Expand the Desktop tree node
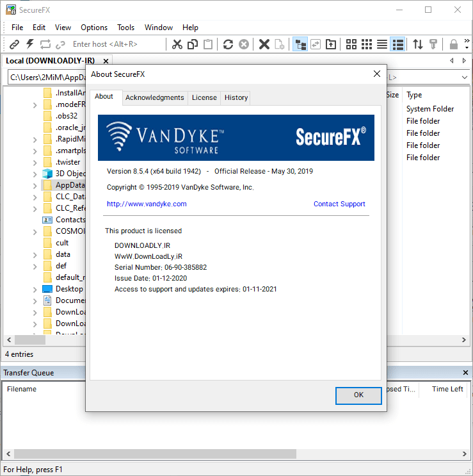This screenshot has height=476, width=473. [35, 289]
